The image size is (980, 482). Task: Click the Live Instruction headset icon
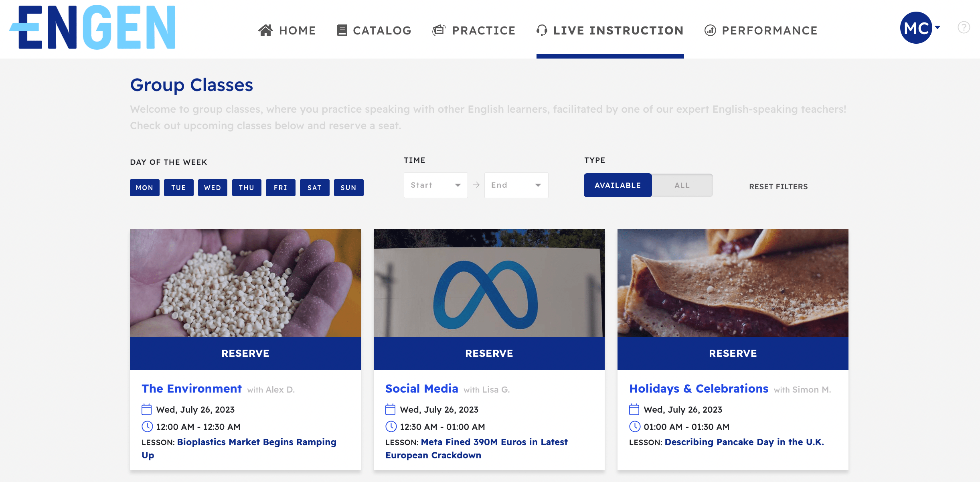pos(542,30)
